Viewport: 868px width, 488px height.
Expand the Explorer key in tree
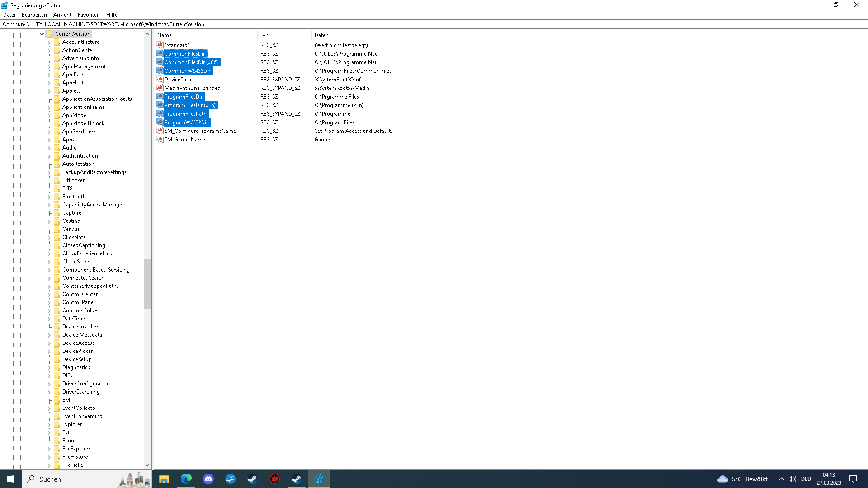(49, 424)
